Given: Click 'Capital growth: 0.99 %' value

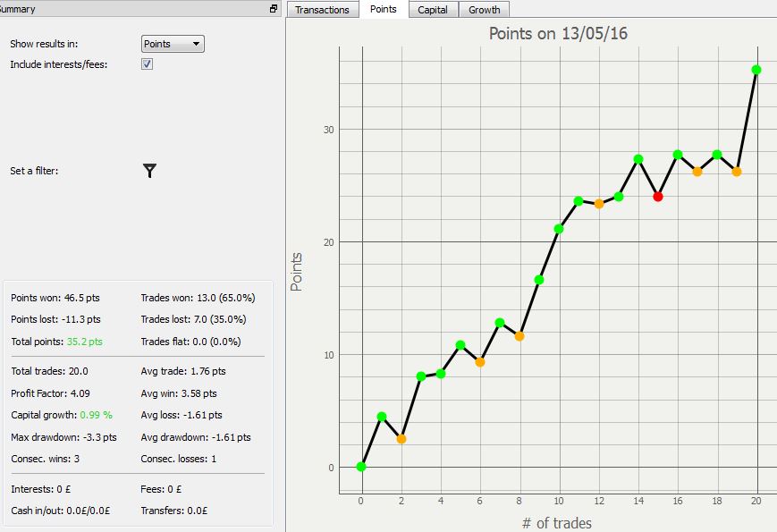Looking at the screenshot, I should coord(97,415).
